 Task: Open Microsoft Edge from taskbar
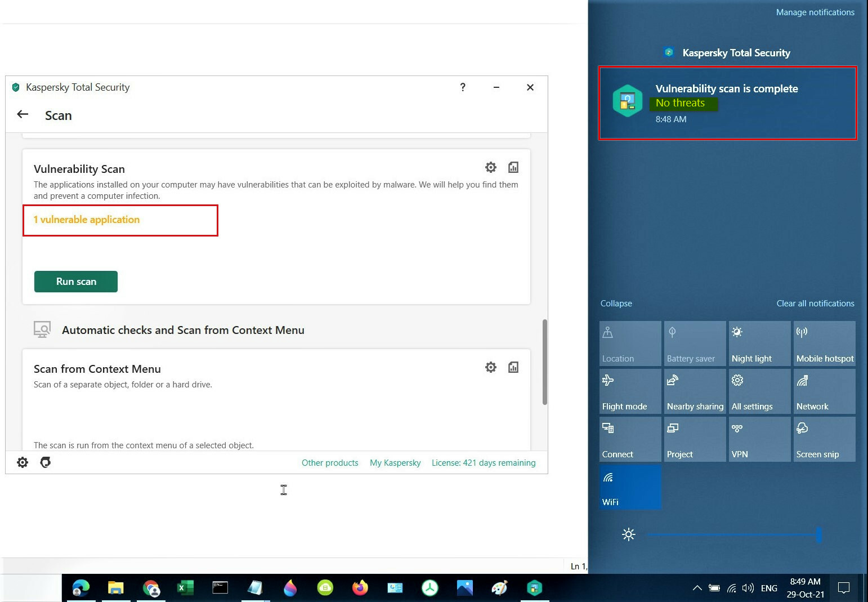pyautogui.click(x=81, y=588)
